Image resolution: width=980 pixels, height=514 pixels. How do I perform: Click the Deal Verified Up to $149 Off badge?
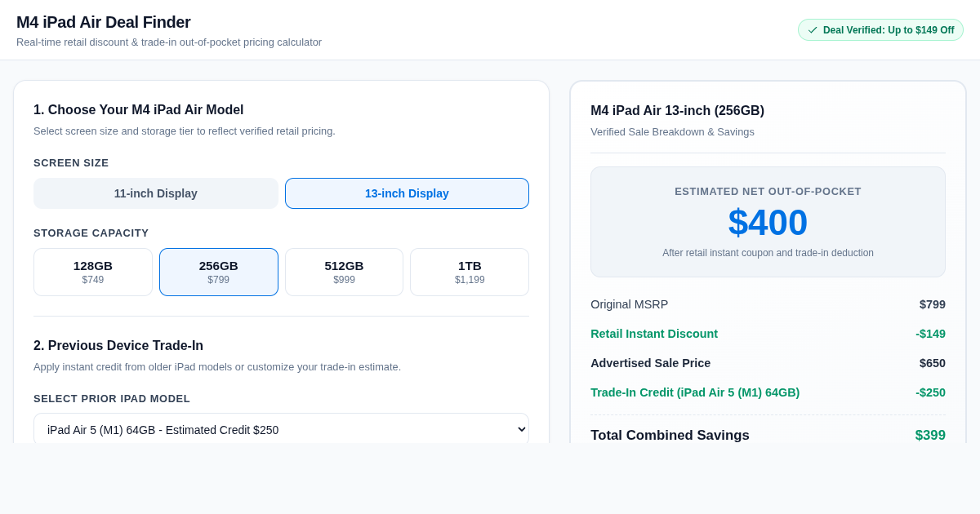point(880,30)
